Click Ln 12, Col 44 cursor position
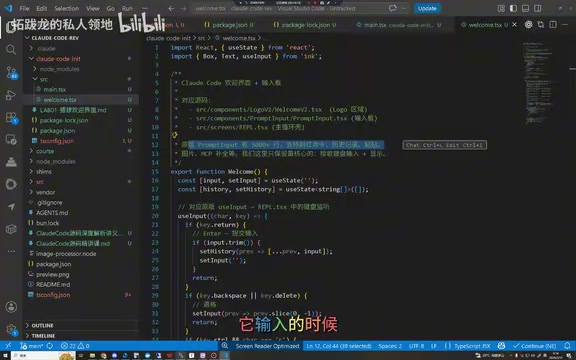Screen dimensions: 576x360 (x=339, y=346)
